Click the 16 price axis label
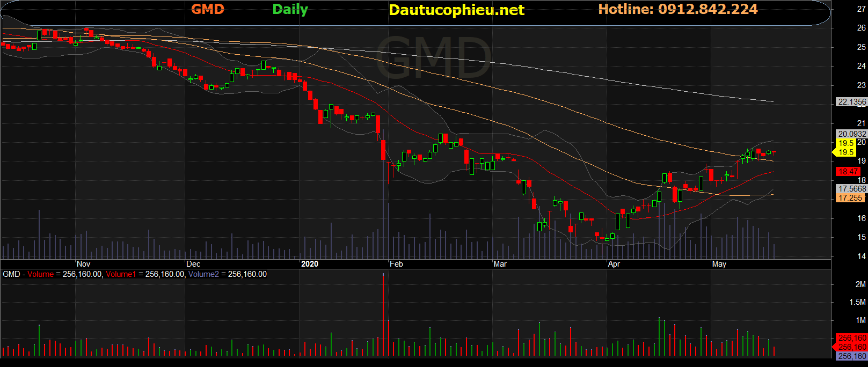 click(861, 218)
